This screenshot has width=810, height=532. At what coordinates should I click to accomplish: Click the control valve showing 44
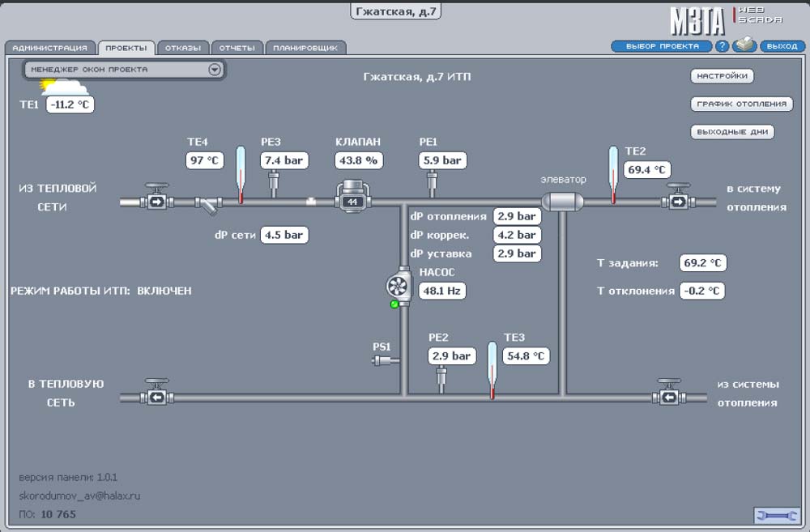pyautogui.click(x=353, y=196)
